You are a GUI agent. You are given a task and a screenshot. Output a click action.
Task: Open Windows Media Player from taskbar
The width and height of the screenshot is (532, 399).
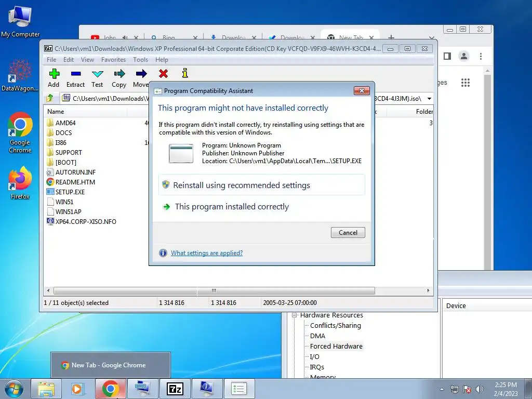click(78, 389)
